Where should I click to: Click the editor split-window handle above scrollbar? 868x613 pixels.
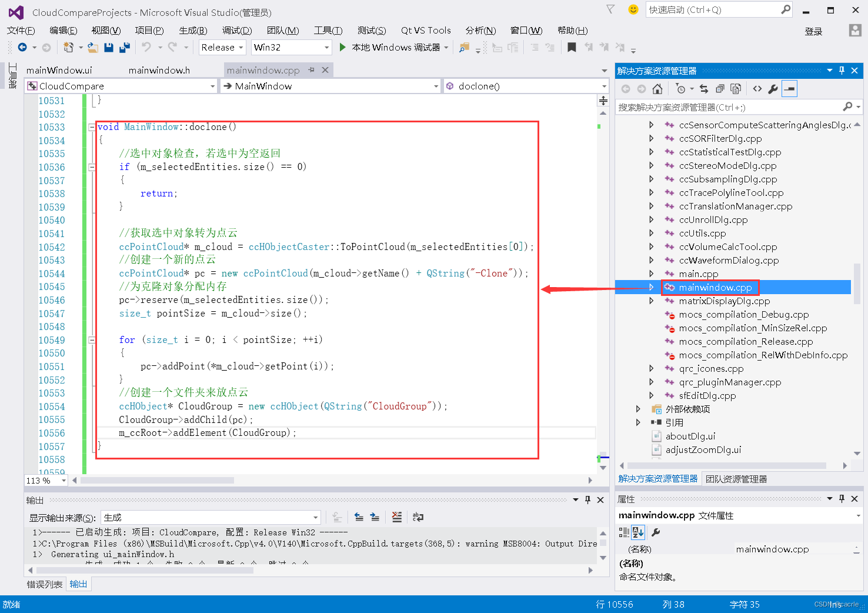pyautogui.click(x=603, y=101)
